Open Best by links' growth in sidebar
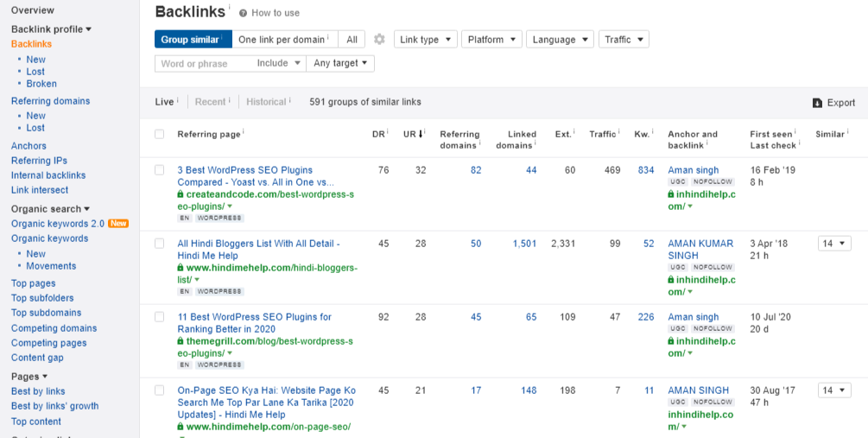 [54, 406]
